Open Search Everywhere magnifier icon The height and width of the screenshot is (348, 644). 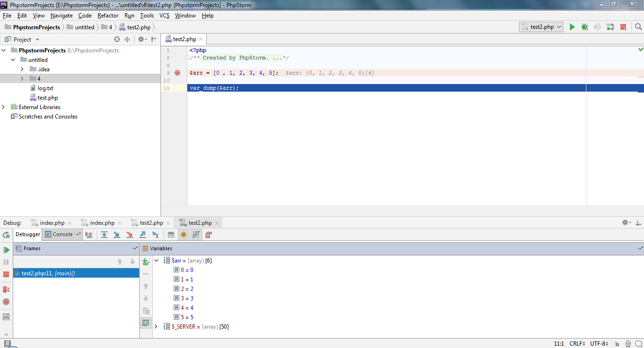click(638, 27)
